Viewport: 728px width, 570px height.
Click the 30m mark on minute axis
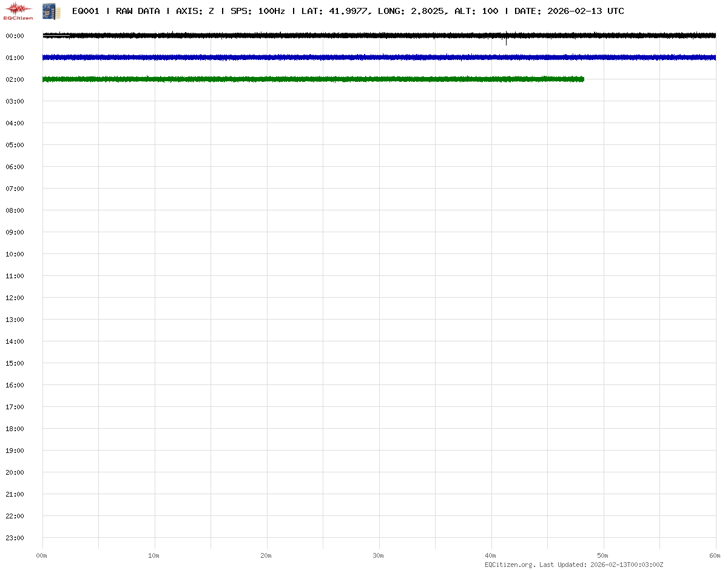379,555
